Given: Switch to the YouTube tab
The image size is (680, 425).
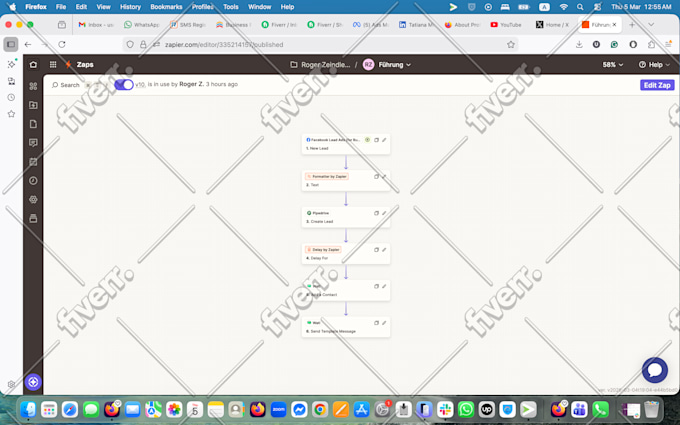Looking at the screenshot, I should coord(506,25).
